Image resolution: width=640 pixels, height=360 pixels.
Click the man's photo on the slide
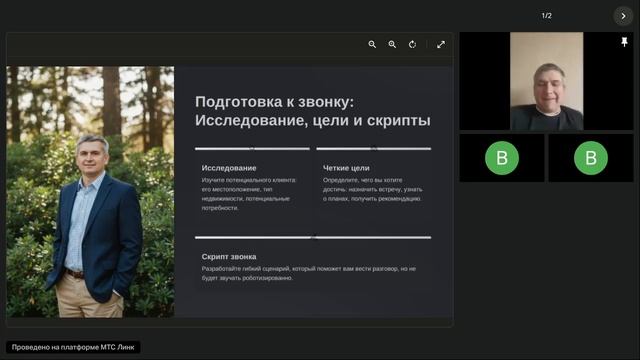(x=90, y=192)
